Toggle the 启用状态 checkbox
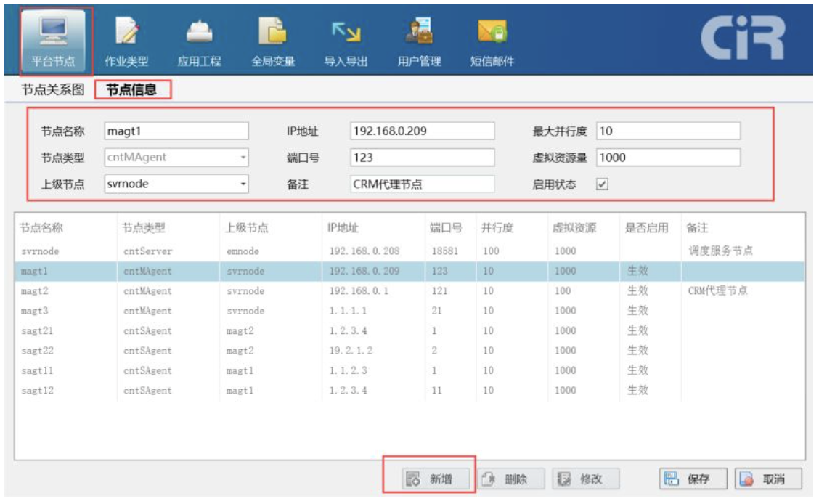 coord(602,184)
